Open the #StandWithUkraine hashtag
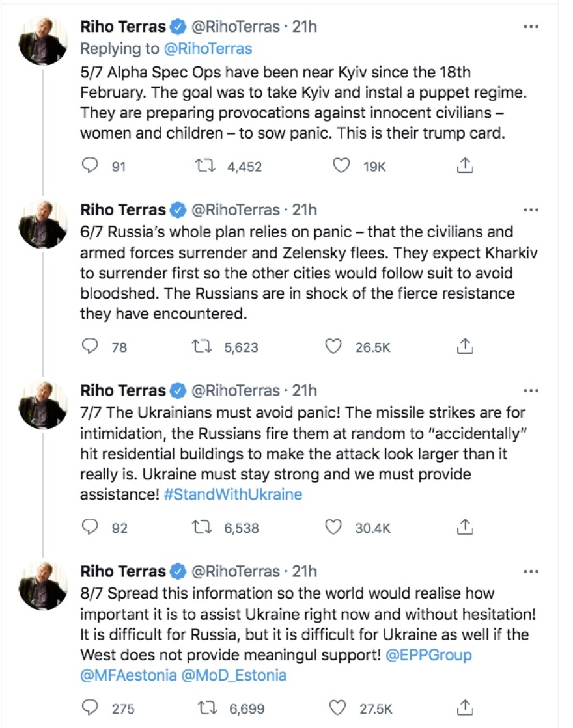 232,494
